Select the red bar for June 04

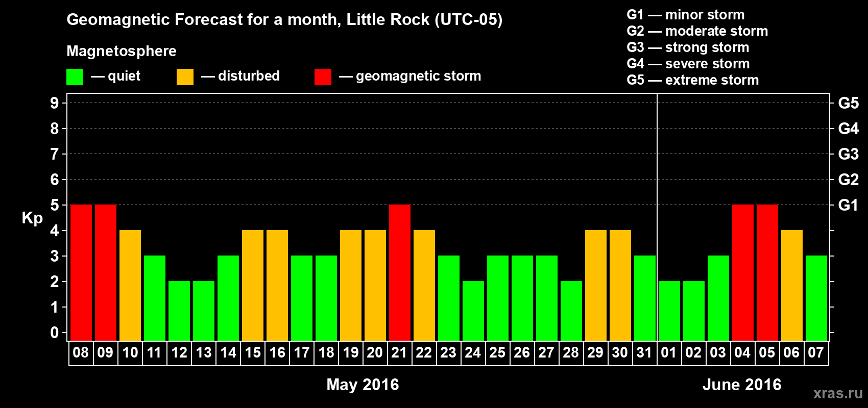(743, 273)
